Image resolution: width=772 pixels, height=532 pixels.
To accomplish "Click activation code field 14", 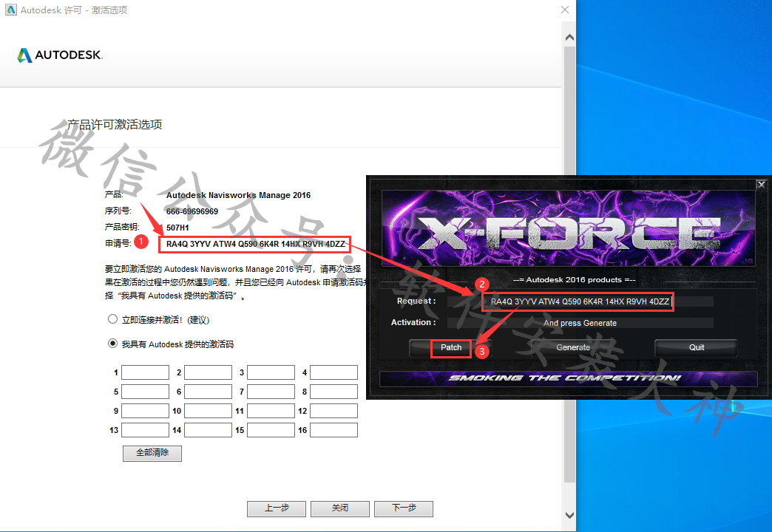I will click(209, 430).
